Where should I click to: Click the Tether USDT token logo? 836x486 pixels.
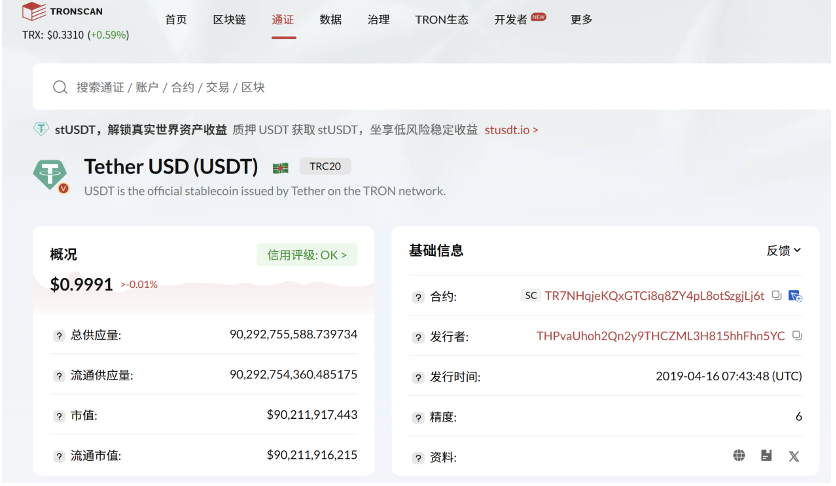50,175
